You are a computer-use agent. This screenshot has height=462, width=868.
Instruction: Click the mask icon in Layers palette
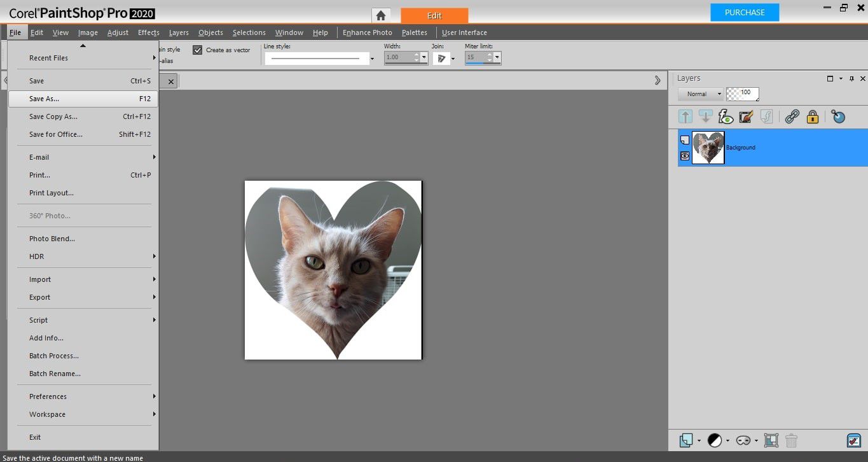point(743,440)
